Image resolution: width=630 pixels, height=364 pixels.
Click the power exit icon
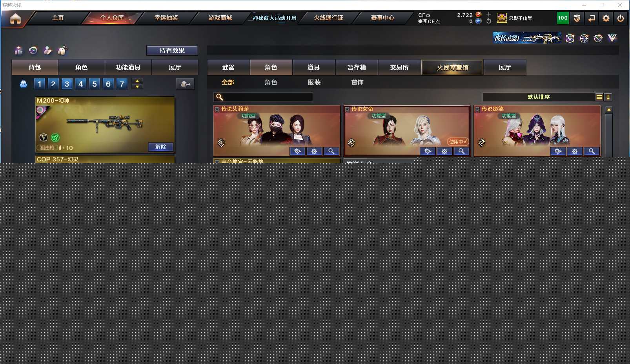pos(621,18)
